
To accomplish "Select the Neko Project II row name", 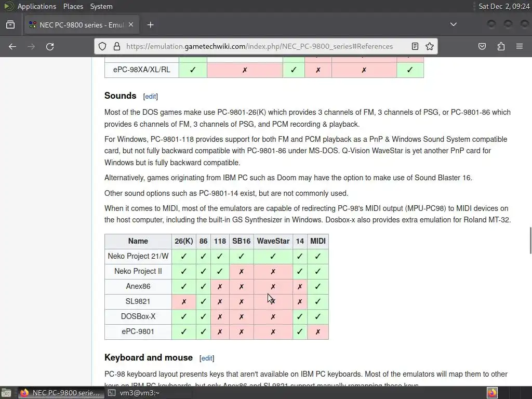I will coord(138,271).
